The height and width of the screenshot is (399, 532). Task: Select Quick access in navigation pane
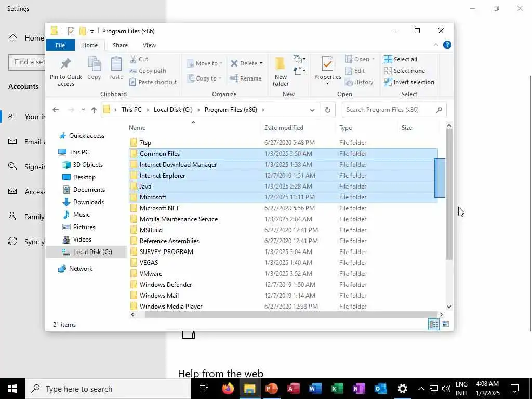click(87, 136)
